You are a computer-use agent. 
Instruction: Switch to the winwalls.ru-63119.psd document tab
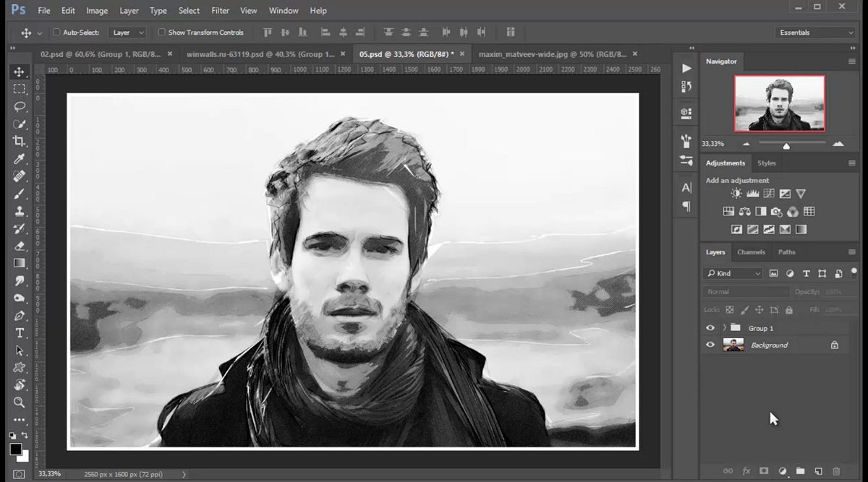[260, 54]
